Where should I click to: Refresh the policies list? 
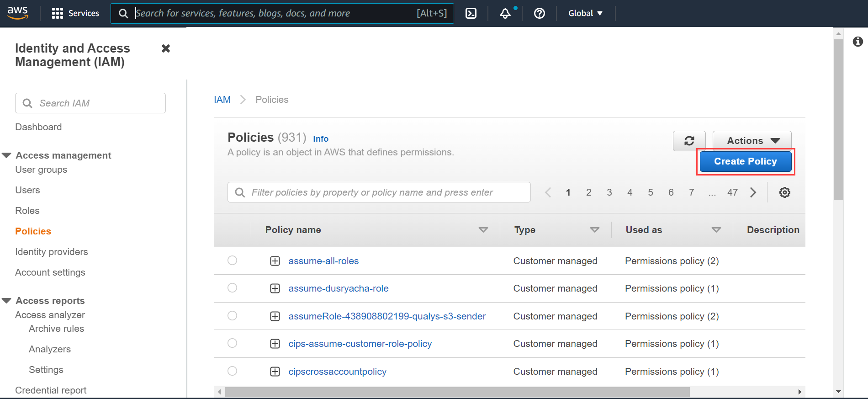coord(689,141)
